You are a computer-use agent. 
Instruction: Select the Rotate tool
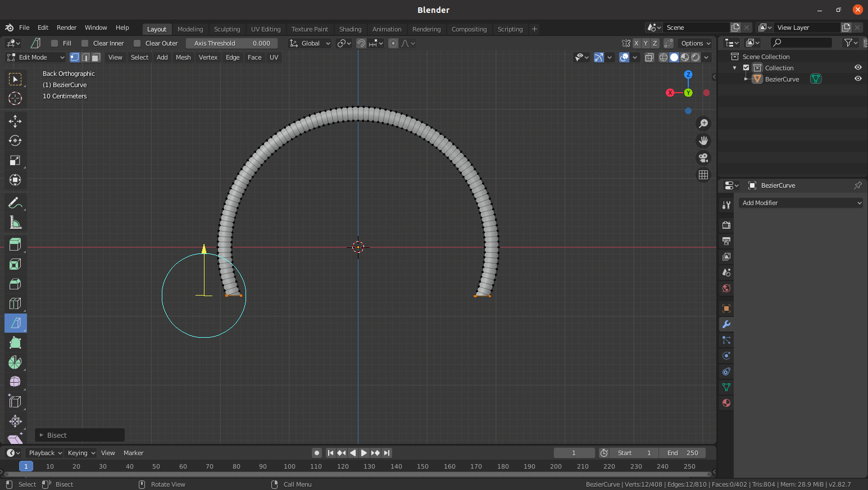(15, 140)
